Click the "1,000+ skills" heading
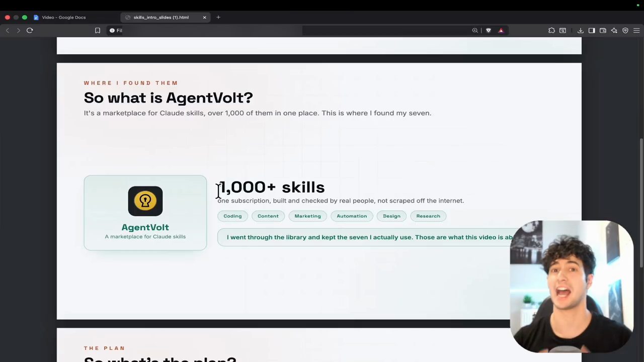 [x=272, y=187]
